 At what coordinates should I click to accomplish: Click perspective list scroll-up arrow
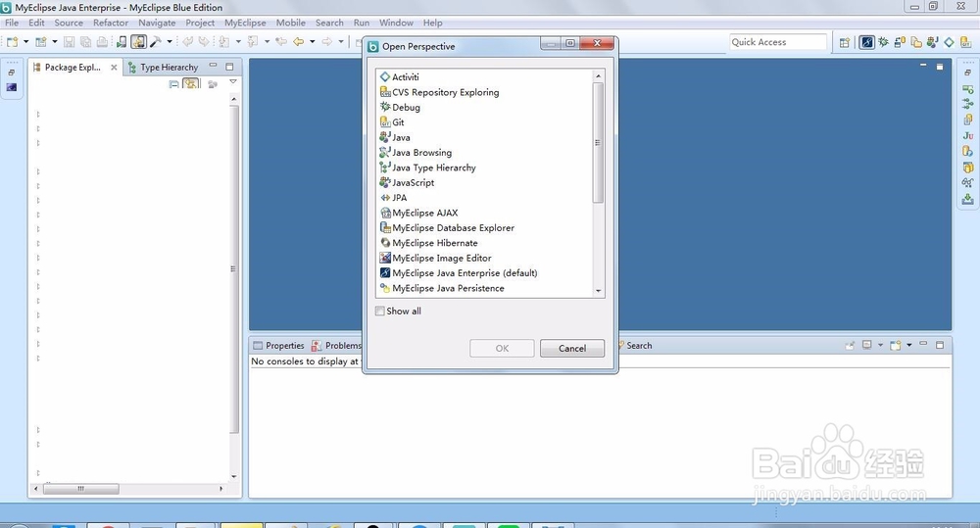pyautogui.click(x=598, y=75)
